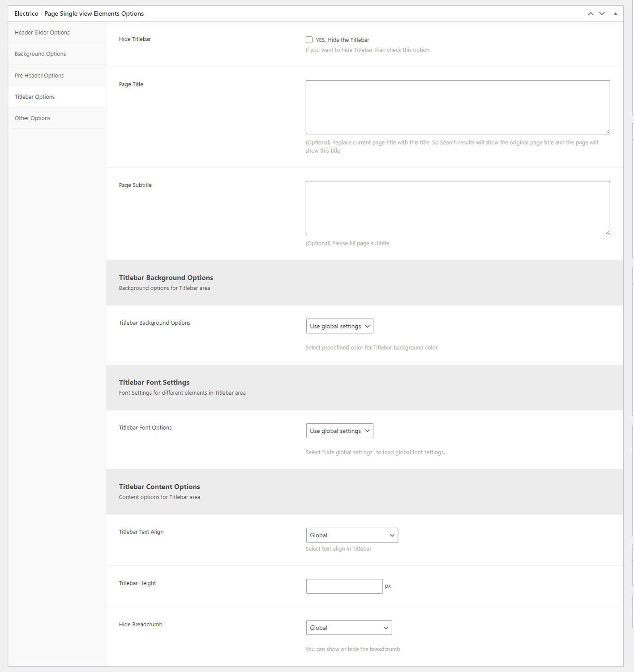Go to the Other Options tab
The image size is (634, 672).
tap(33, 118)
